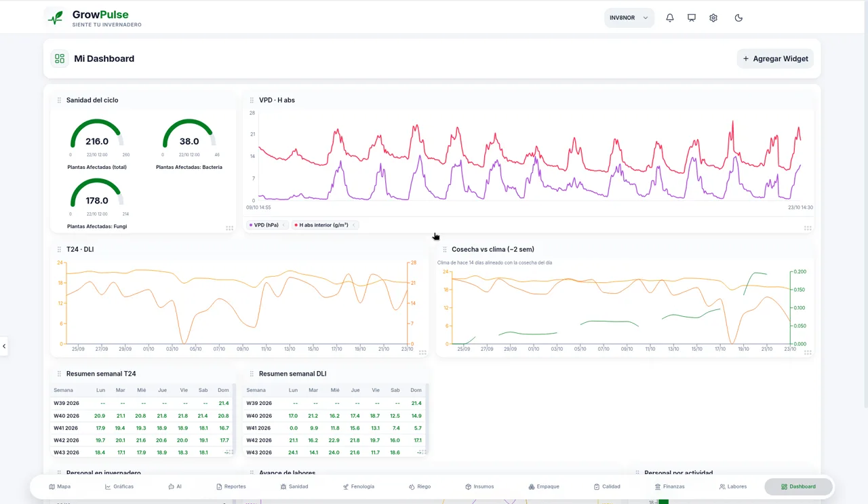Click the Mi Dashboard page title
This screenshot has height=504, width=868.
tap(104, 59)
